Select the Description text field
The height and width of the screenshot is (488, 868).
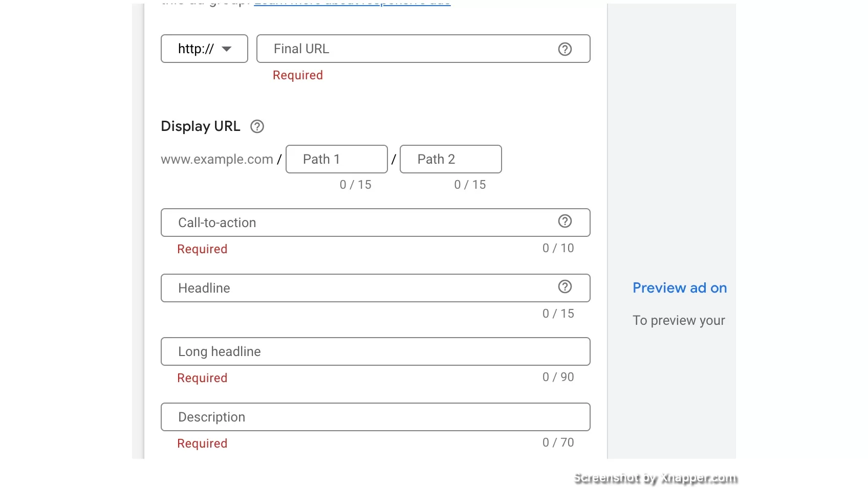tap(376, 417)
